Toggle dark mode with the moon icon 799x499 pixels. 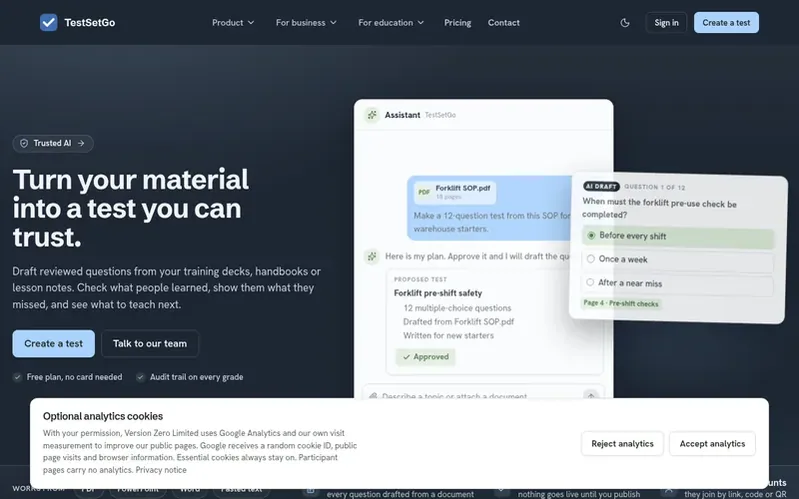(x=625, y=22)
